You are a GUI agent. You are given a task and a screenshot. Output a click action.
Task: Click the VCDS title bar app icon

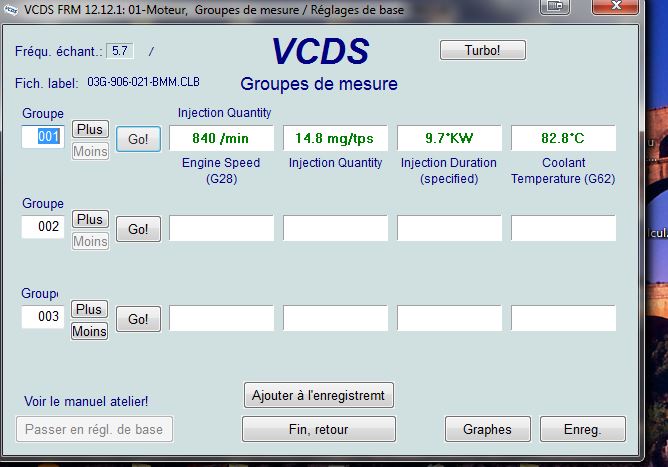(x=10, y=9)
